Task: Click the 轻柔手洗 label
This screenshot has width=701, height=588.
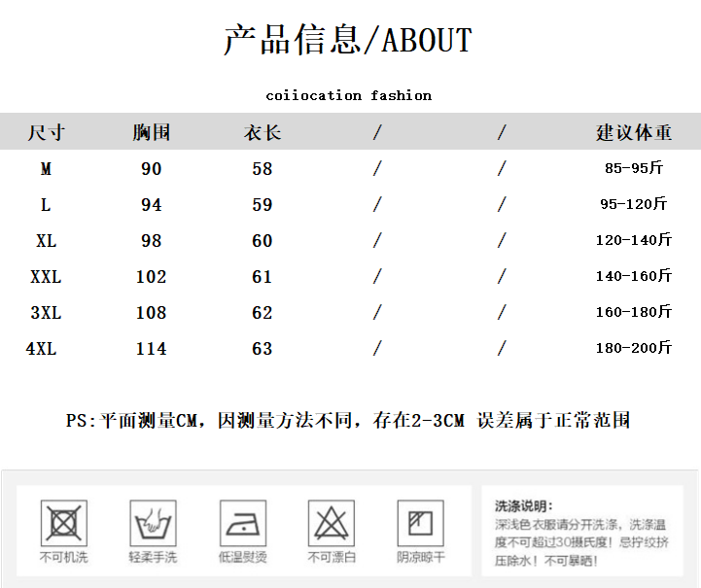Action: click(153, 557)
